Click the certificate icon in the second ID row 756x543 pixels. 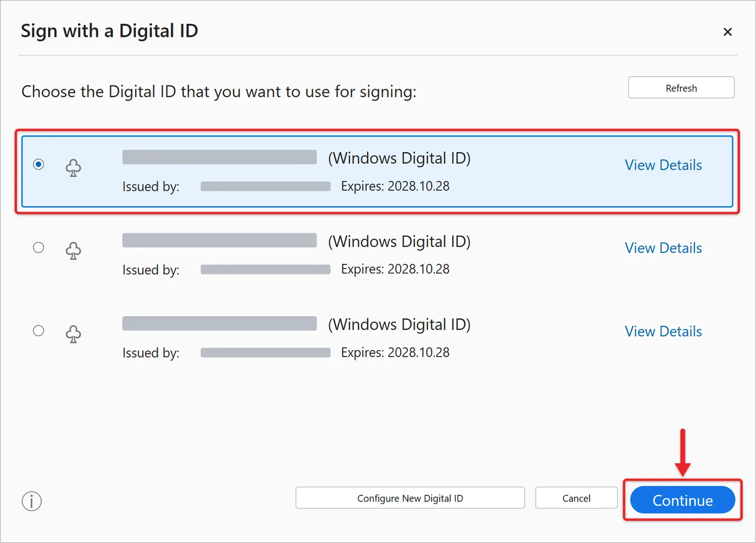click(x=73, y=251)
